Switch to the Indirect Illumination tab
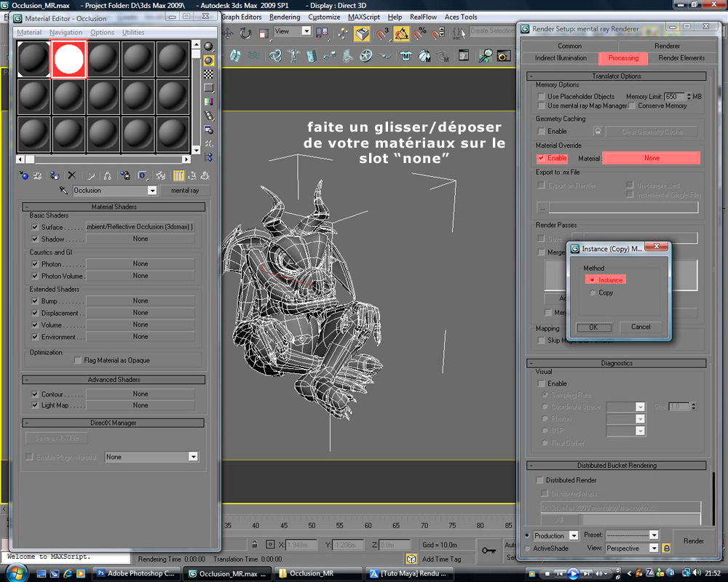Image resolution: width=728 pixels, height=582 pixels. click(x=561, y=58)
